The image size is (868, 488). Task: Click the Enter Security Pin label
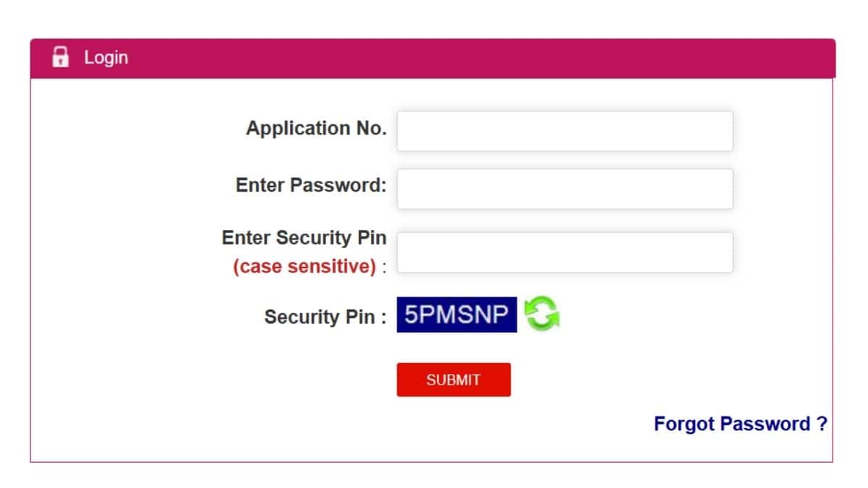coord(304,238)
